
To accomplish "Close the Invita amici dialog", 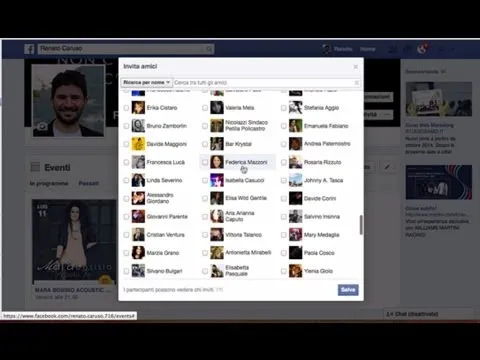I will pos(356,67).
